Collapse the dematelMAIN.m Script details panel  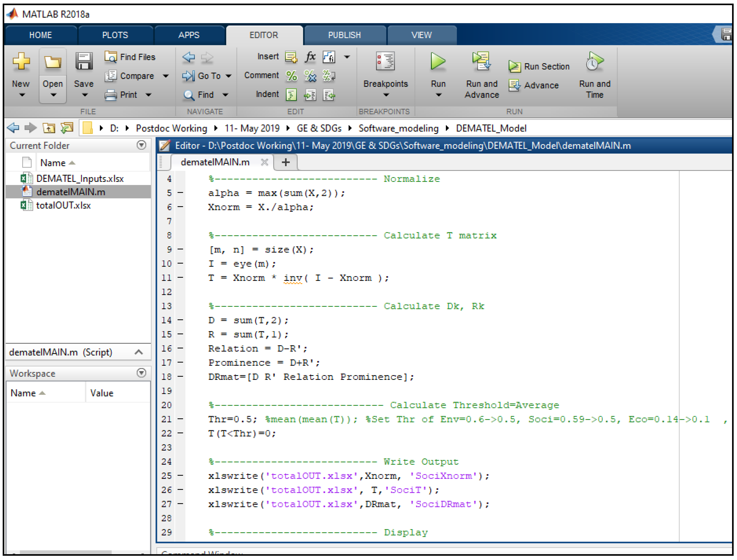pos(139,352)
